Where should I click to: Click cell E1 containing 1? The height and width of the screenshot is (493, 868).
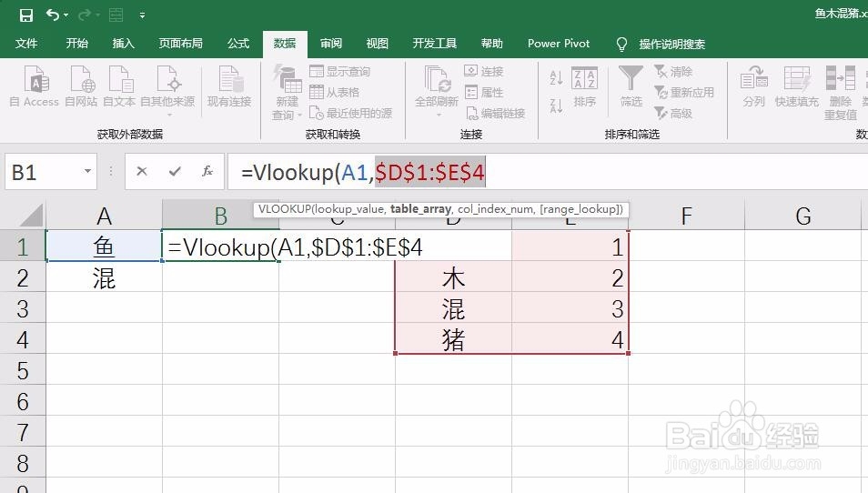click(570, 246)
